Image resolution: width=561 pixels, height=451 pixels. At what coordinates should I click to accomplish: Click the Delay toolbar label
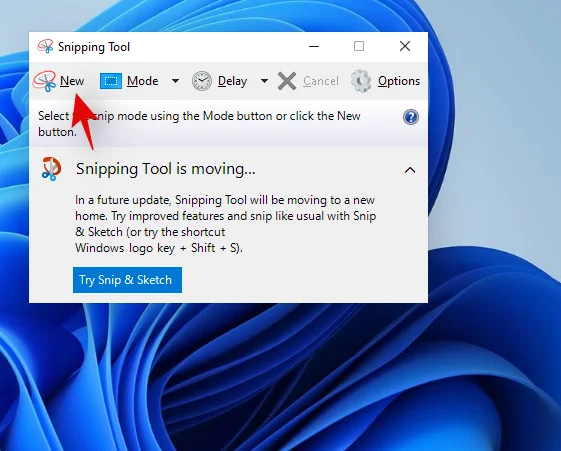(x=233, y=82)
